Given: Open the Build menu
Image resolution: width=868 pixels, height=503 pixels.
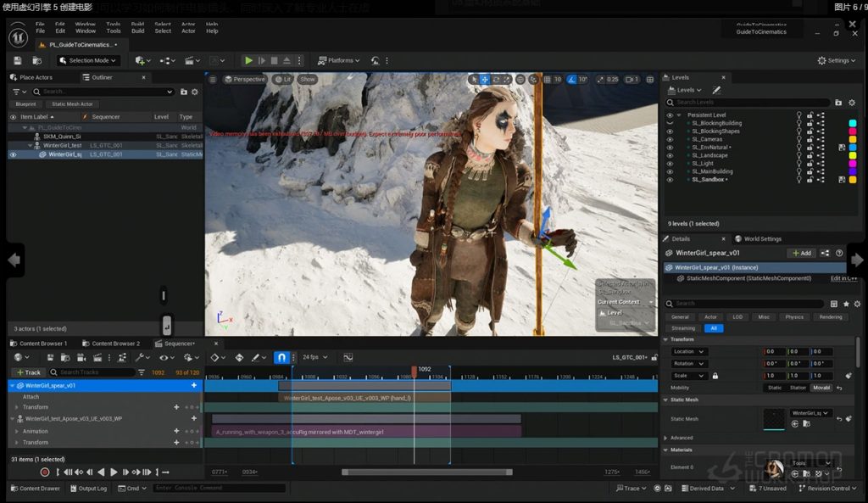Looking at the screenshot, I should click(x=138, y=31).
